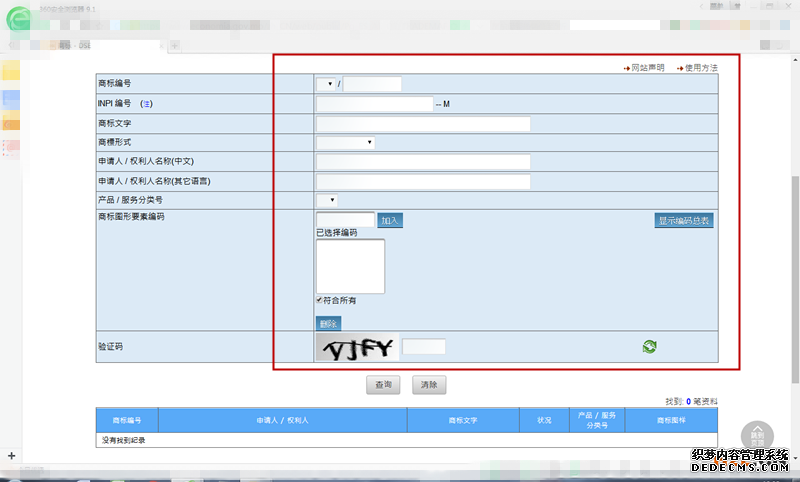The height and width of the screenshot is (482, 800).
Task: Focus the 商标文字 input field
Action: coord(423,124)
